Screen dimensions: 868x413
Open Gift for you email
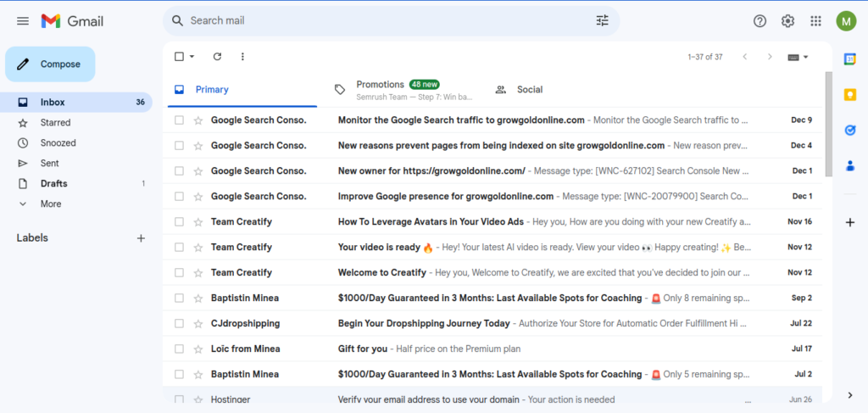tap(492, 349)
